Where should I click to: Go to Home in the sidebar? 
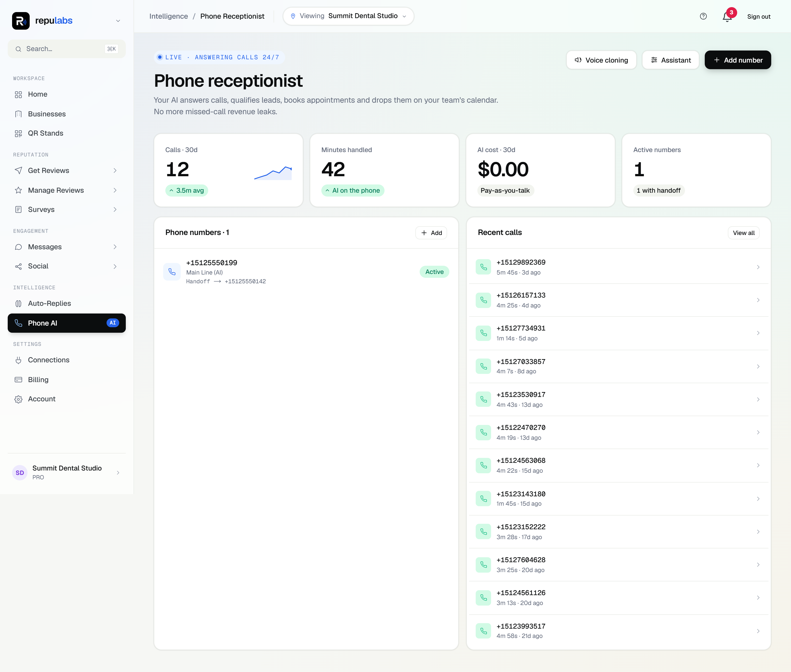coord(67,94)
